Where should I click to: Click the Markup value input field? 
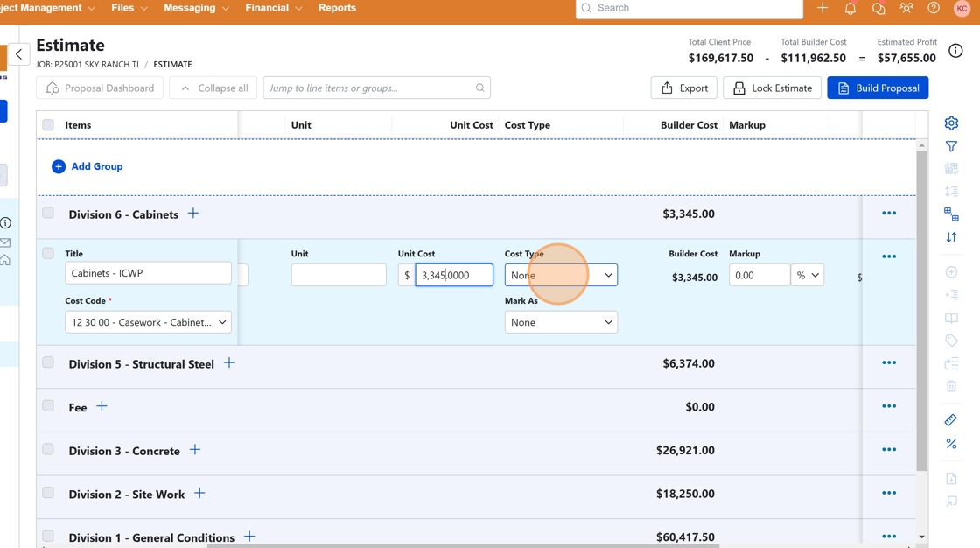pos(759,275)
